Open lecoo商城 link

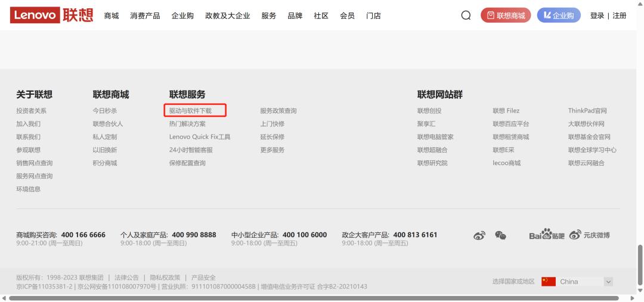point(507,163)
